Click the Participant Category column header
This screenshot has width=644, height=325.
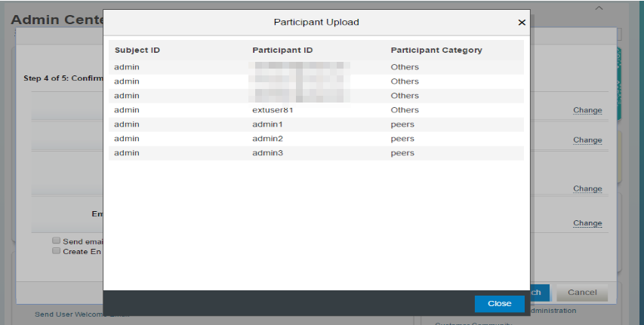point(436,50)
